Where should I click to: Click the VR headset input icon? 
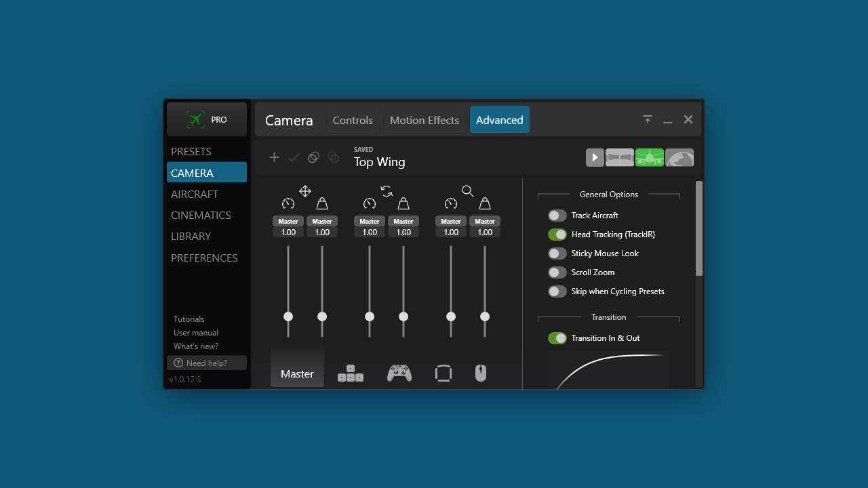coord(443,373)
